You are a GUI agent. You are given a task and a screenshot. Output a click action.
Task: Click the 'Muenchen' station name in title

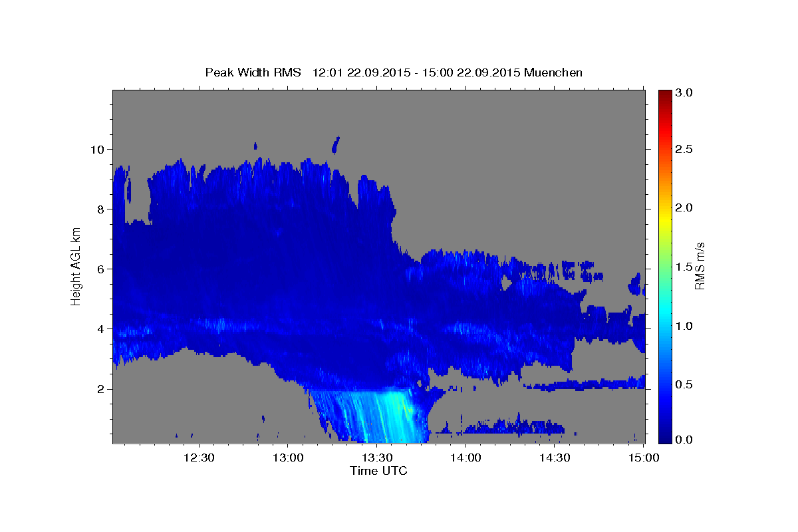(553, 72)
